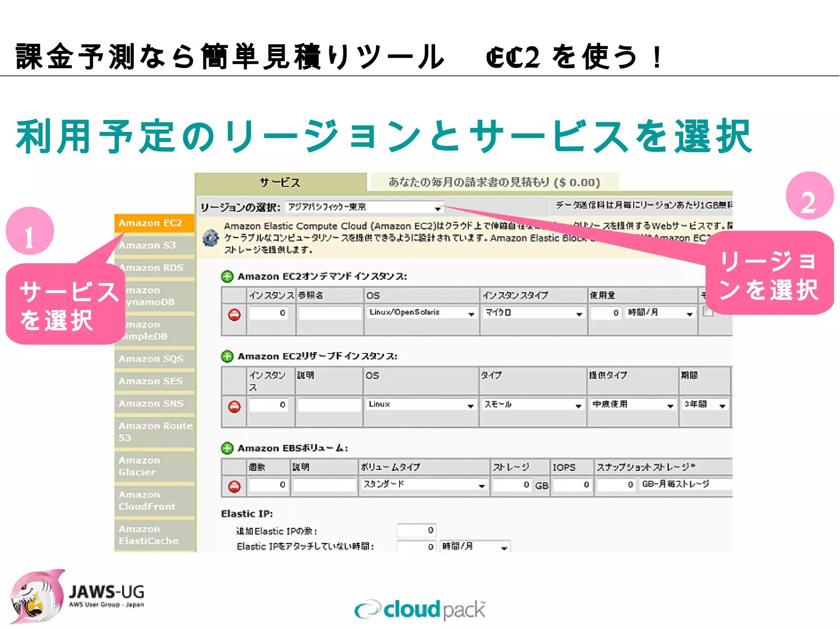
Task: Open the マイクロ instance type dropdown
Action: [533, 312]
